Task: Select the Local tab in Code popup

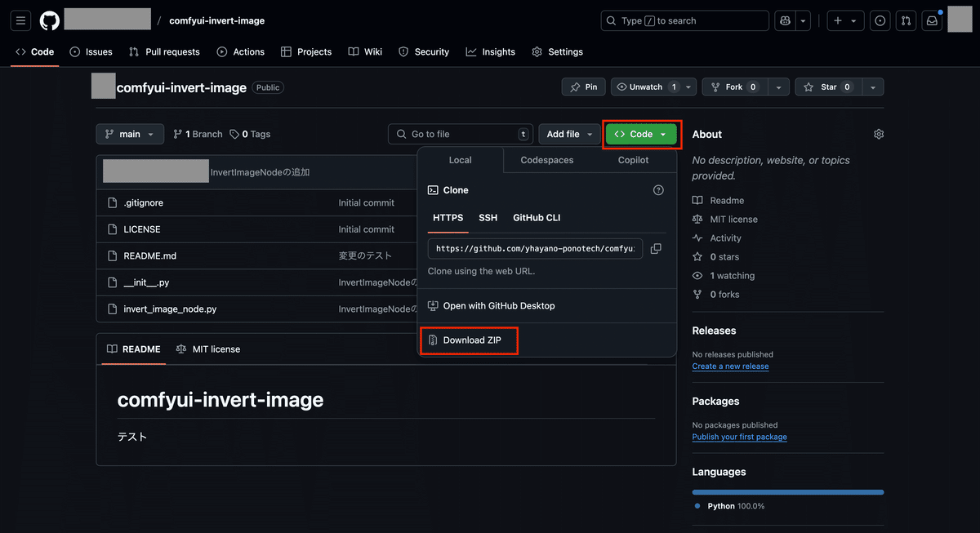Action: pos(461,160)
